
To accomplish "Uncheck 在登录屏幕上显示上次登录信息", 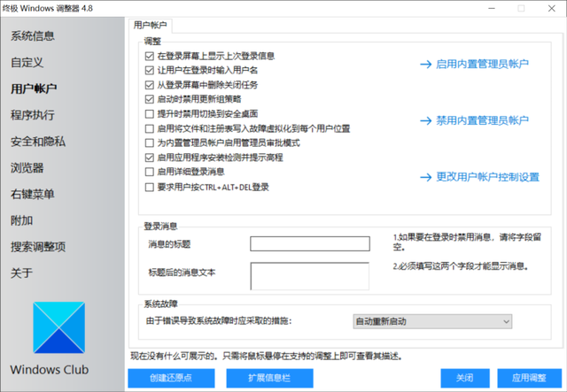I will coord(150,56).
